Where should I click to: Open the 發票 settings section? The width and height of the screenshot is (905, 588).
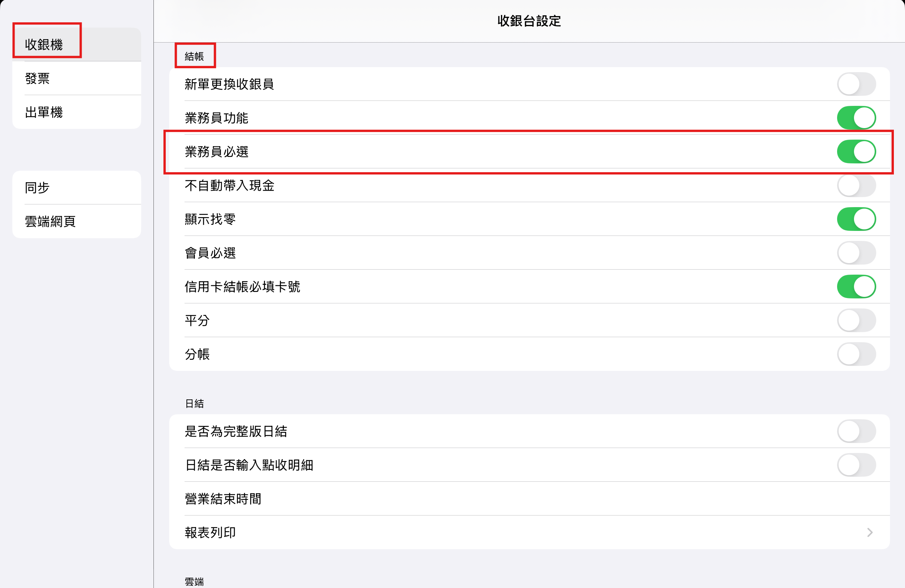[77, 78]
